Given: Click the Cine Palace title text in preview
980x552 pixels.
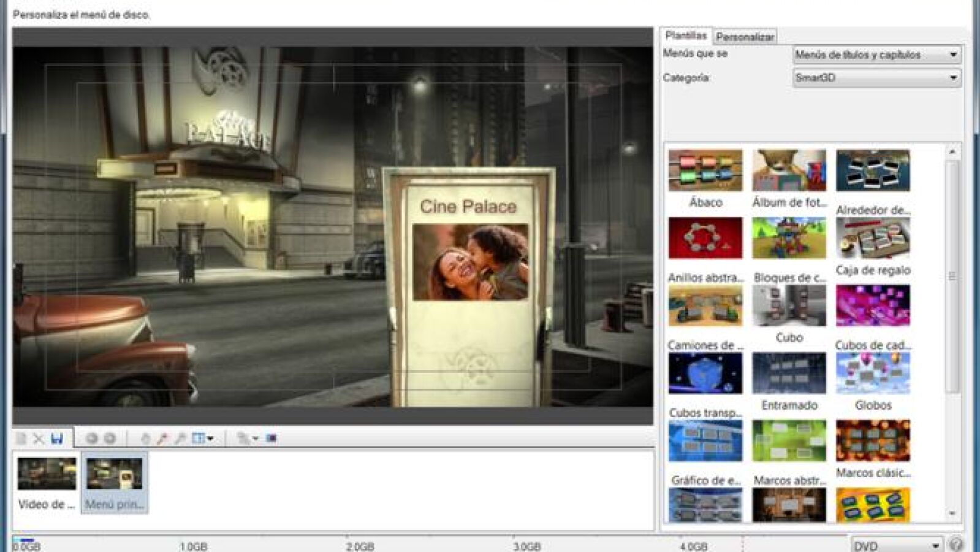Looking at the screenshot, I should click(x=468, y=207).
